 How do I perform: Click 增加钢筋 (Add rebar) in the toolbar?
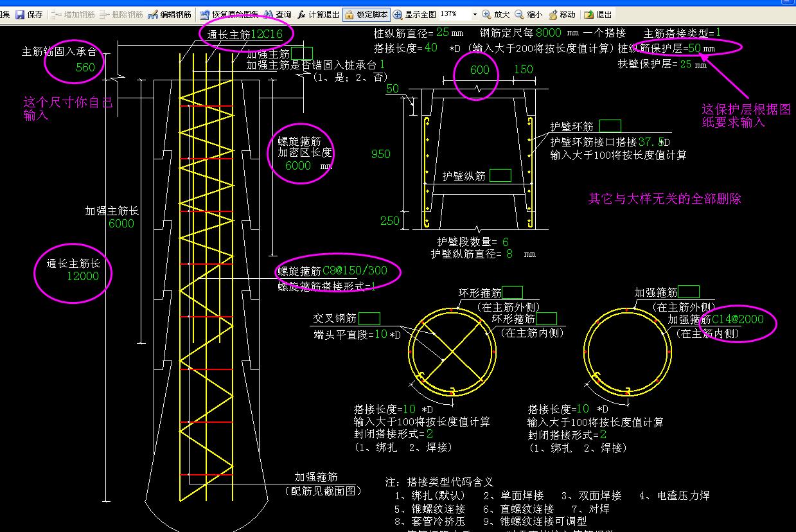coord(73,14)
